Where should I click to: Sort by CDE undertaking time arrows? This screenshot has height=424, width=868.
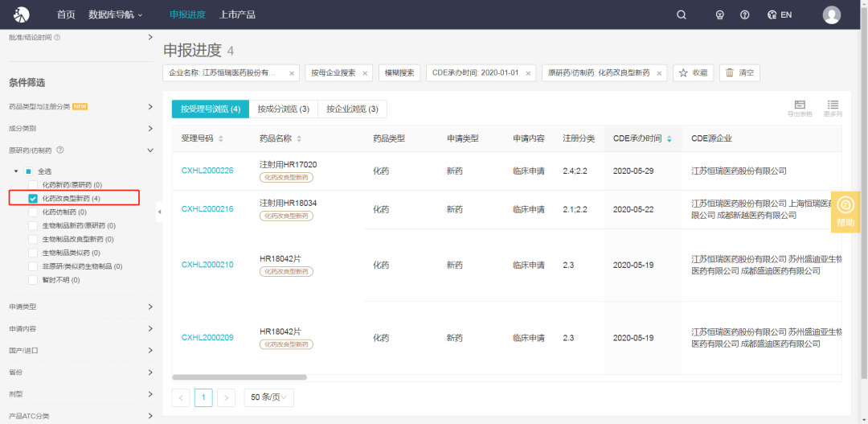pos(669,139)
